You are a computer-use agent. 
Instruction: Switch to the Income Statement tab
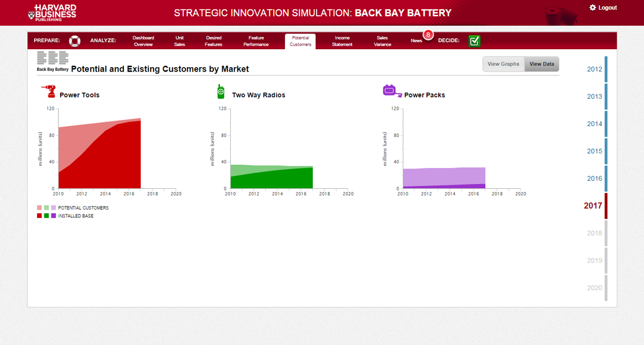342,41
